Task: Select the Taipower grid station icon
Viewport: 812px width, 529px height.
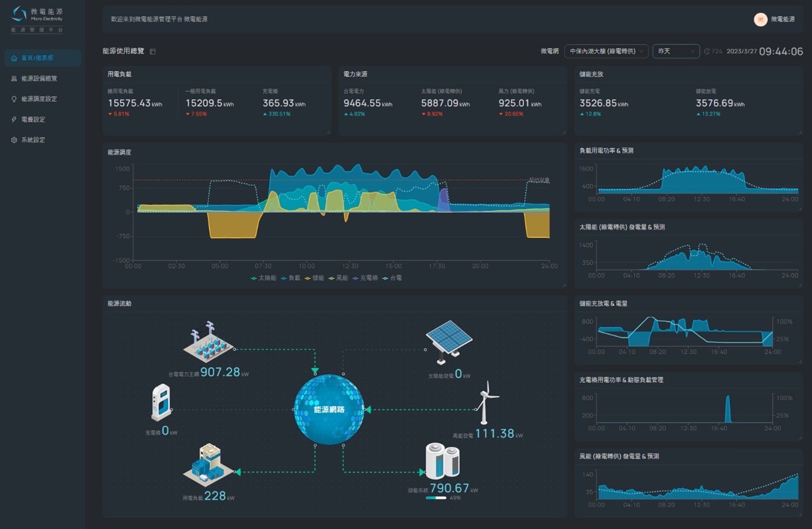Action: click(x=208, y=343)
